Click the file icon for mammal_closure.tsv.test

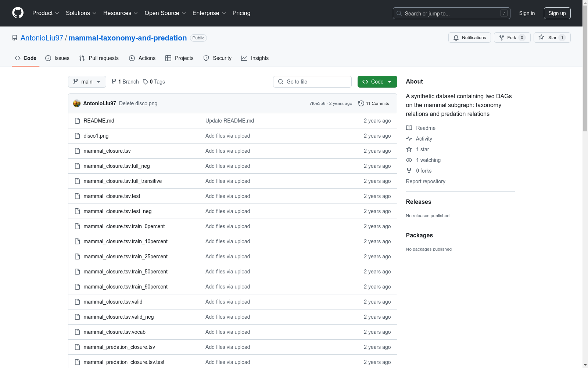coord(77,196)
